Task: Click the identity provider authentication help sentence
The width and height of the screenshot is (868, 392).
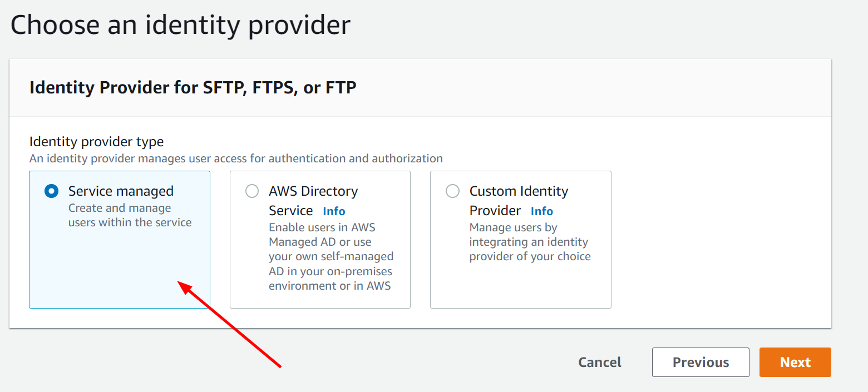Action: pos(236,158)
